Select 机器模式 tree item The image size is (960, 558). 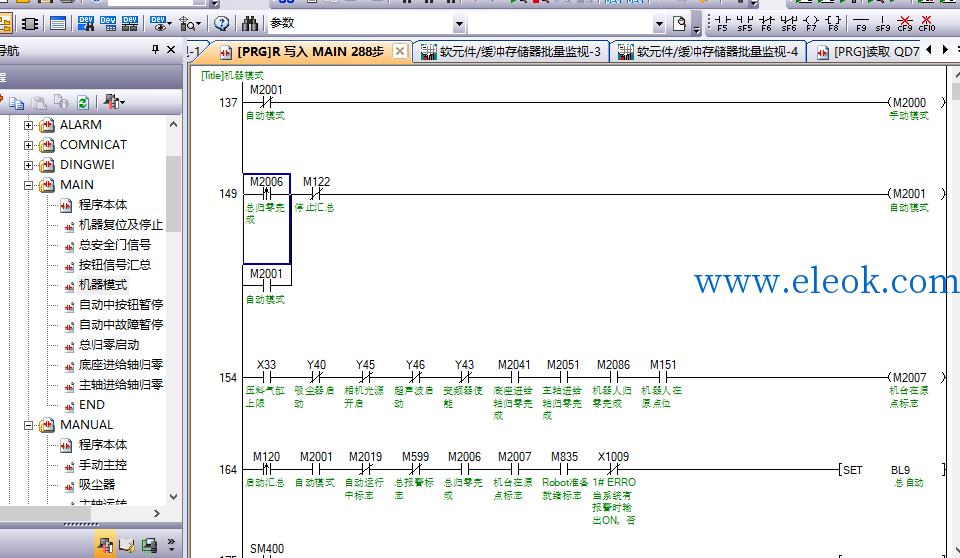click(x=102, y=285)
